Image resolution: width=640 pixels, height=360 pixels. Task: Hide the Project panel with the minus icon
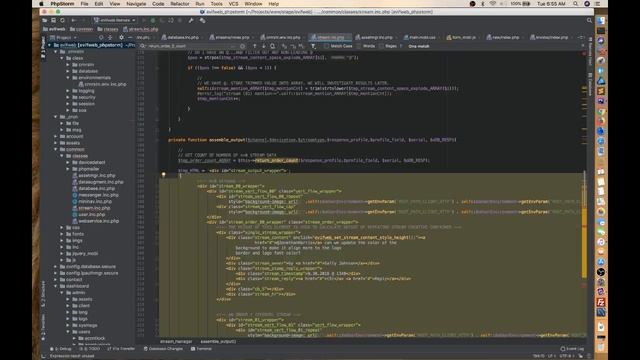(130, 37)
